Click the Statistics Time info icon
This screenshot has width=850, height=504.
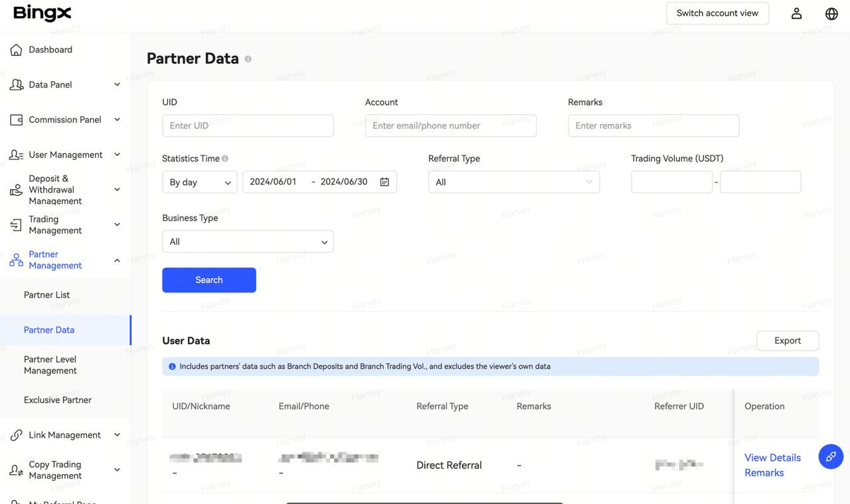pyautogui.click(x=225, y=159)
